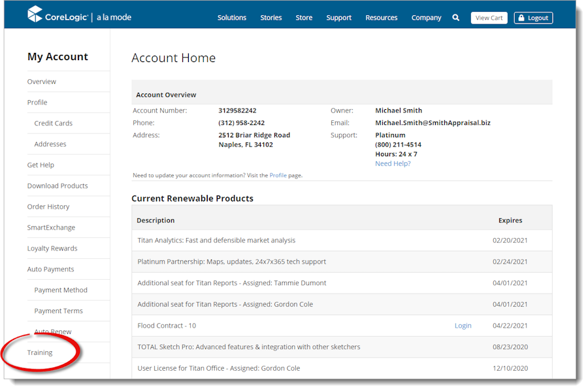Viewport: 588px width, 391px height.
Task: Open SmartExchange in the sidebar
Action: pyautogui.click(x=51, y=228)
